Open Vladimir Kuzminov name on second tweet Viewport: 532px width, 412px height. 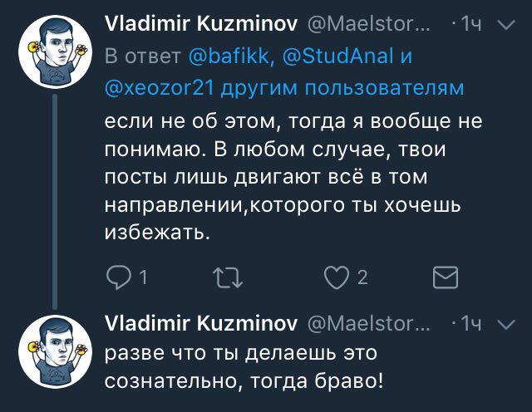point(201,323)
